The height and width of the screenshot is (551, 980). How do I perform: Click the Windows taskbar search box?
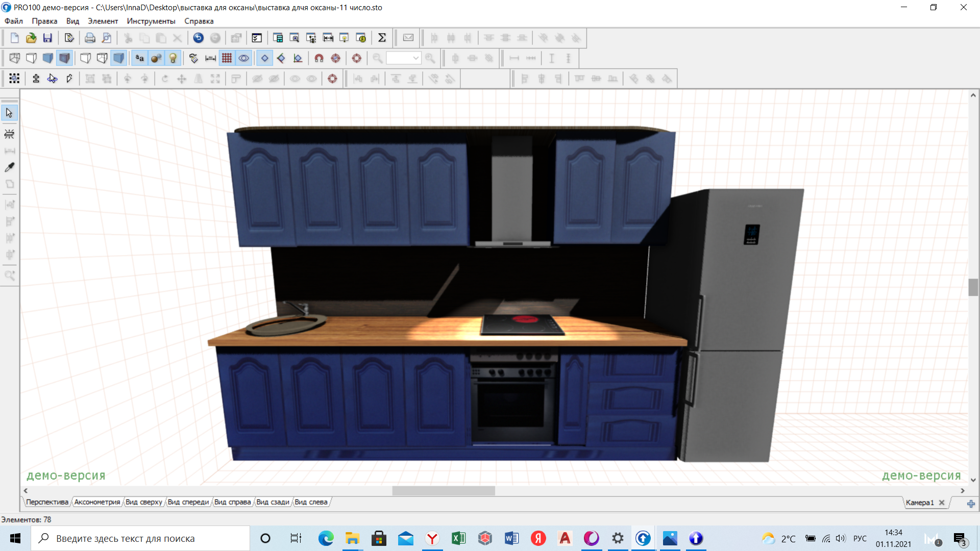[x=140, y=538]
